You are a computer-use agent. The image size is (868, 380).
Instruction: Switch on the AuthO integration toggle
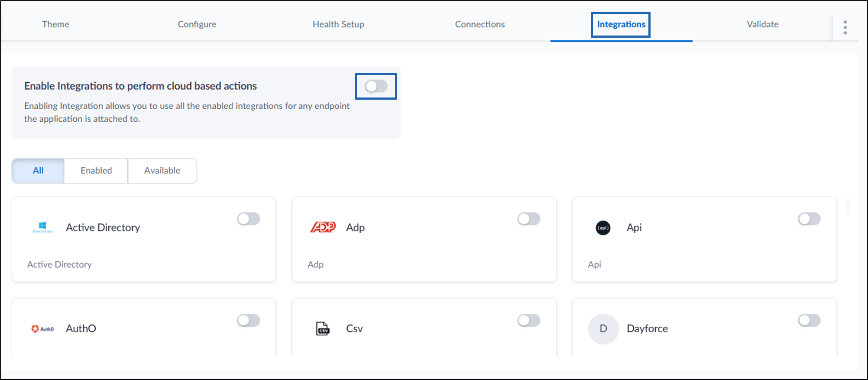[x=249, y=320]
